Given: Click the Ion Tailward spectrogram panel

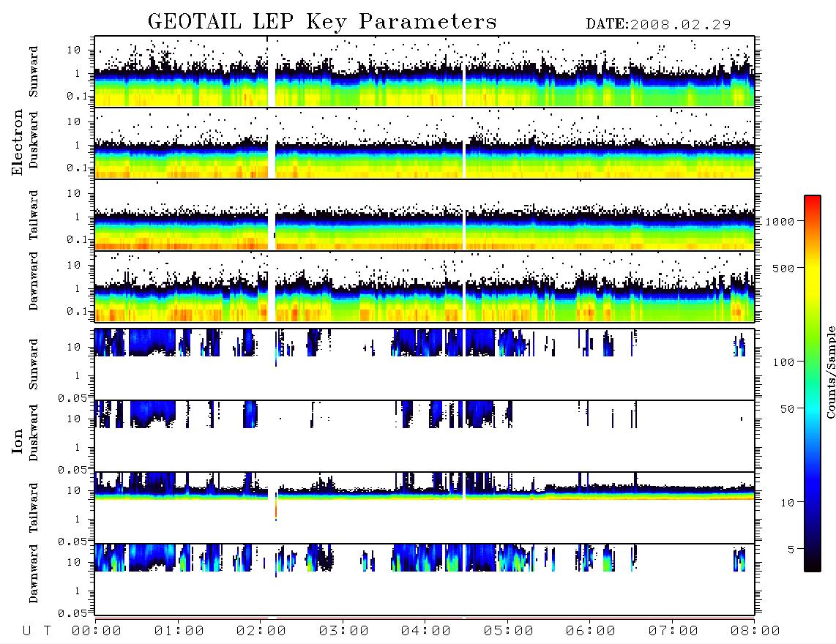Looking at the screenshot, I should pyautogui.click(x=425, y=508).
